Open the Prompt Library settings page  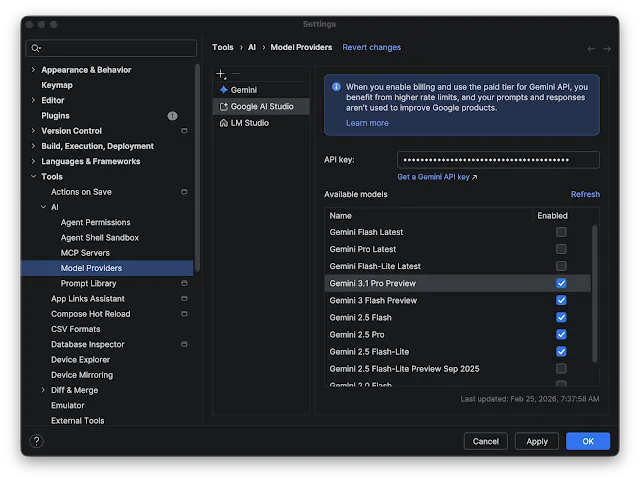click(x=88, y=284)
